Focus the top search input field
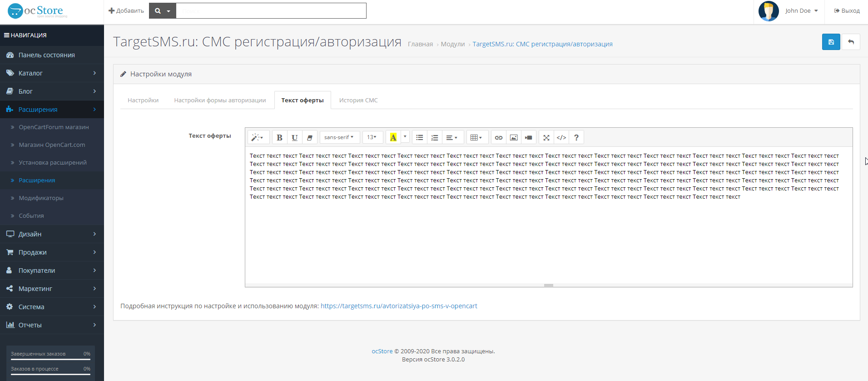The image size is (868, 381). tap(271, 11)
